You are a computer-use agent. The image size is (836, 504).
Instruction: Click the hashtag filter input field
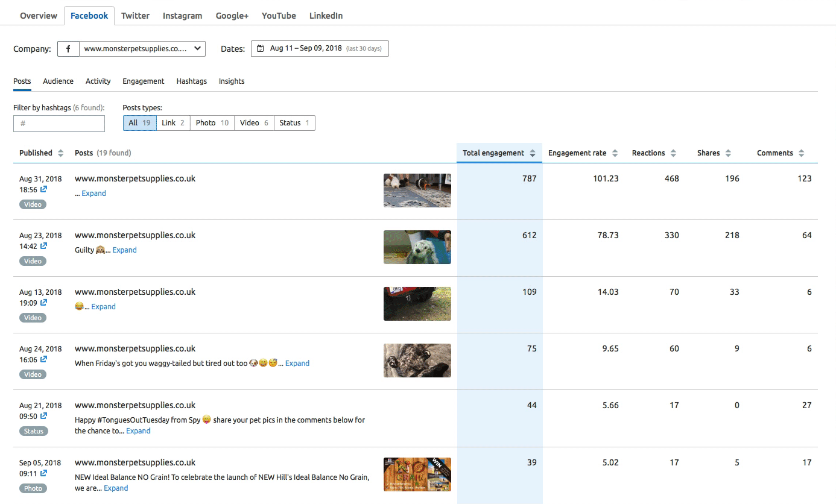(59, 124)
